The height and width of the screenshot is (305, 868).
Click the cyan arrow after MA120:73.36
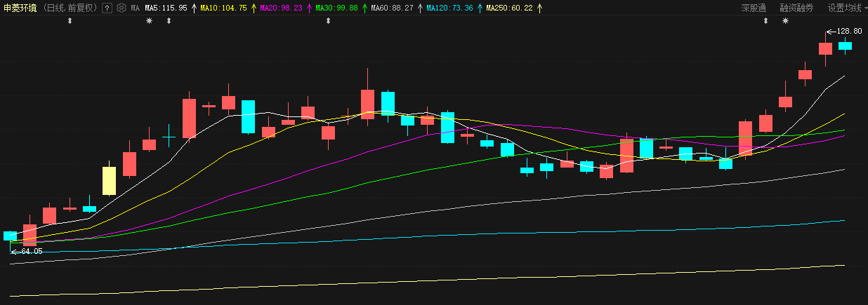480,8
